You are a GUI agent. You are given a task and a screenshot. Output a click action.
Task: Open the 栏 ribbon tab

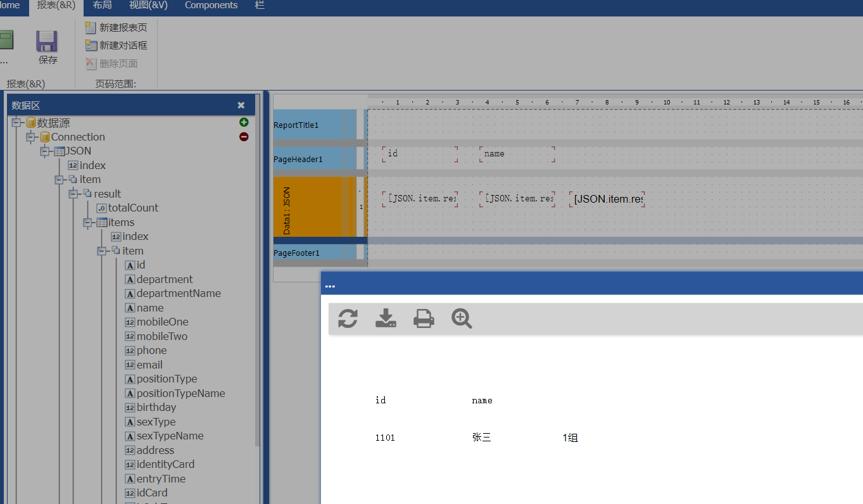[259, 6]
